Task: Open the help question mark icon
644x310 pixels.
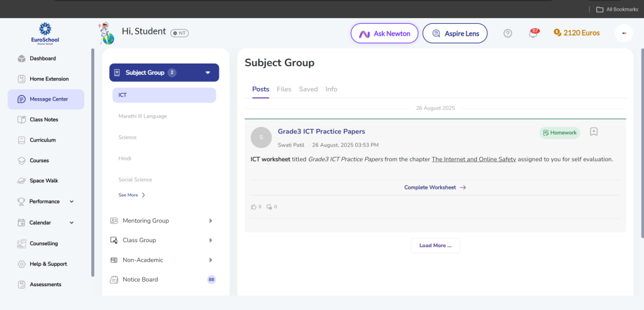Action: [x=508, y=33]
